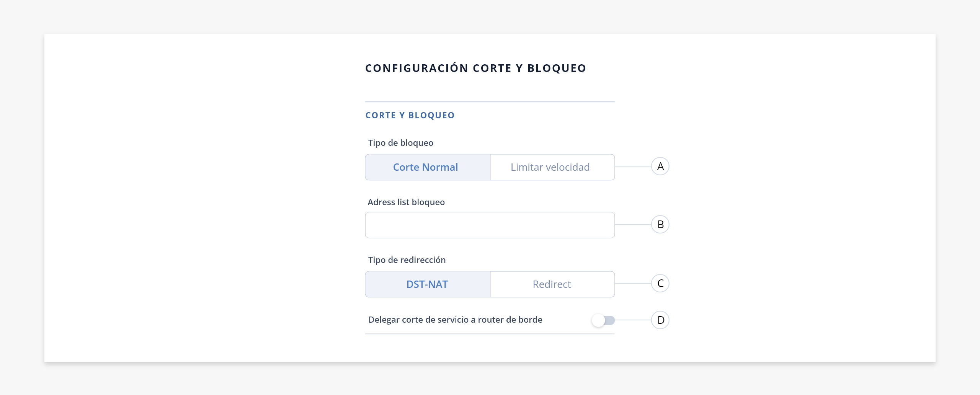Click the circled D annotation marker
Viewport: 980px width, 395px height.
click(x=660, y=320)
